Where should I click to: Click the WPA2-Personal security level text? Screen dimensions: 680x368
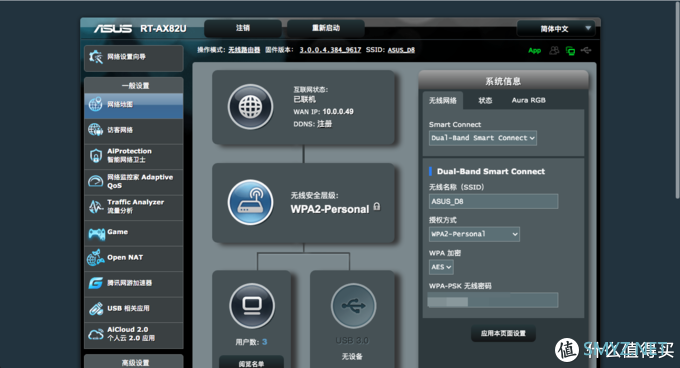[x=330, y=209]
